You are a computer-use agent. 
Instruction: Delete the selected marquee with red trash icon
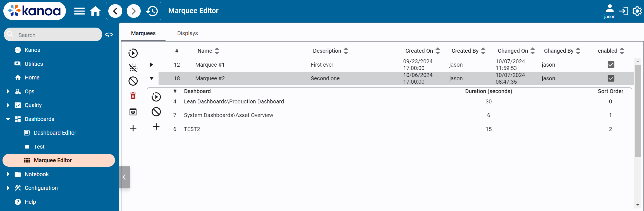pos(133,96)
